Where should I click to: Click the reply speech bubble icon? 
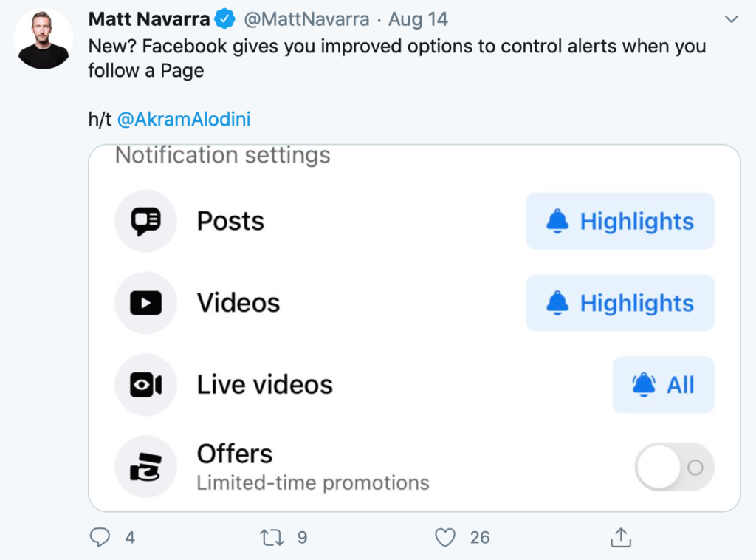tap(99, 537)
